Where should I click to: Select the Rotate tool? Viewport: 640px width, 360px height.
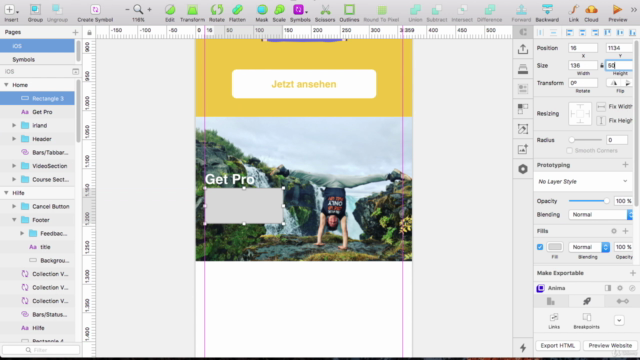pos(217,9)
